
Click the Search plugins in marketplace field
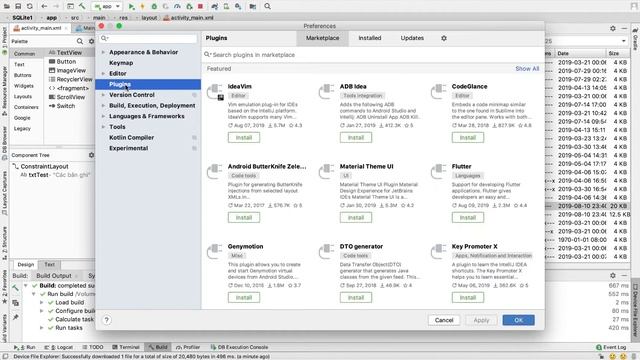372,55
